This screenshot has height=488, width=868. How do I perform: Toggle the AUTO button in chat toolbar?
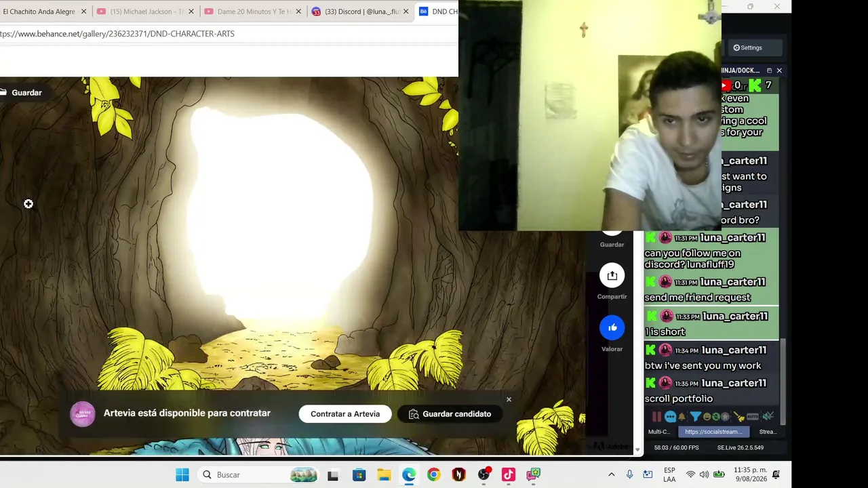752,417
